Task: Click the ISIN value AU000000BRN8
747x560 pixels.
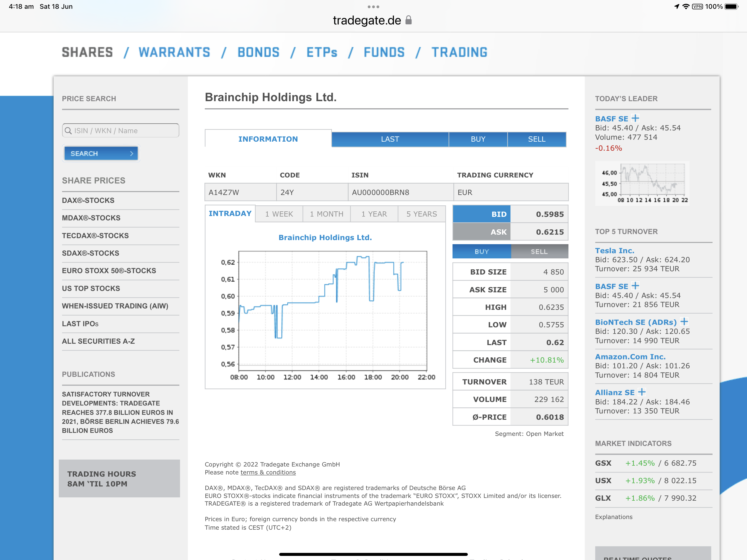Action: point(381,192)
